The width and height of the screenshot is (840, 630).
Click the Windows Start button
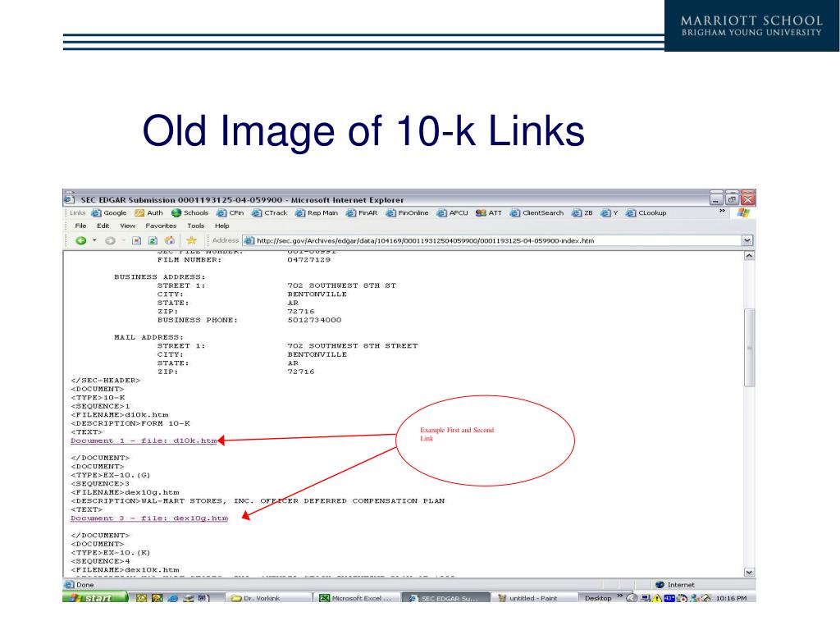tap(95, 598)
